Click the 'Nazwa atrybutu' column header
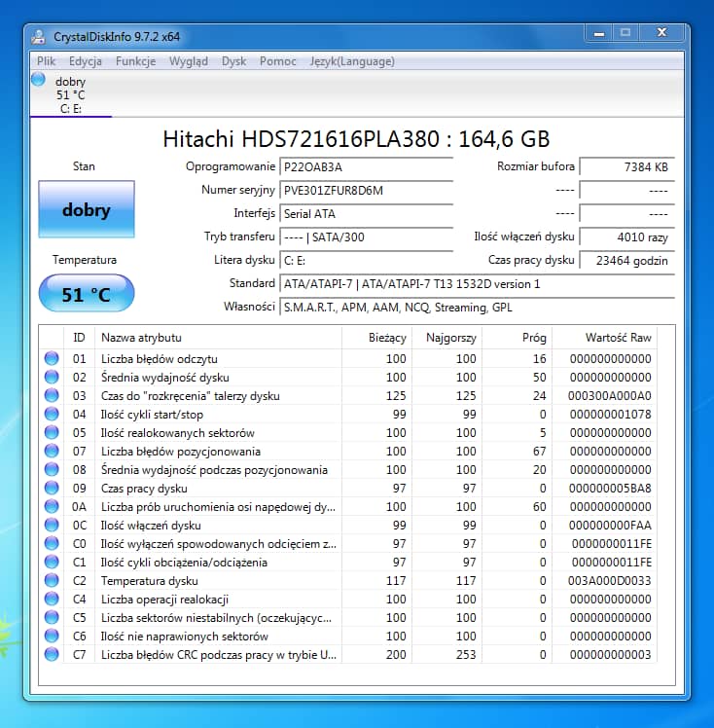 click(x=141, y=338)
